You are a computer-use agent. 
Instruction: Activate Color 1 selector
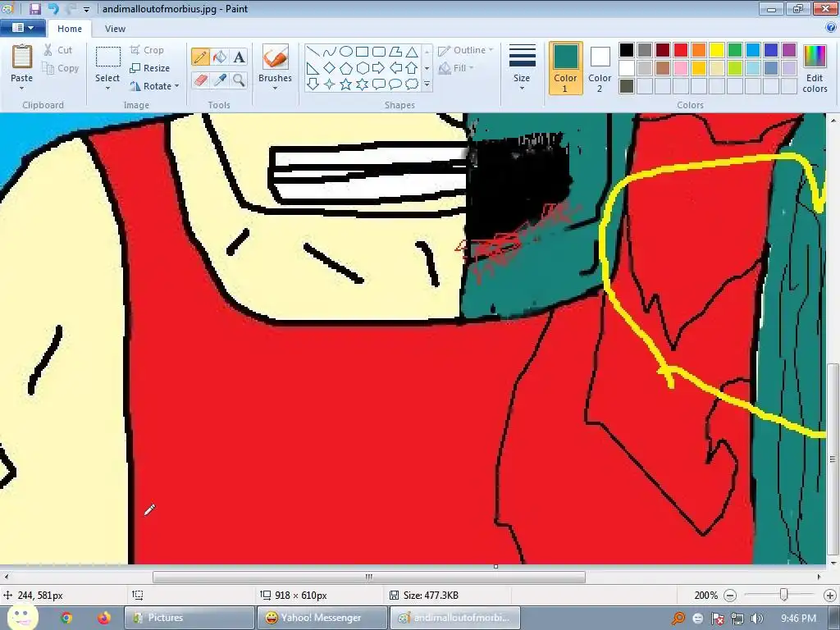click(x=566, y=68)
